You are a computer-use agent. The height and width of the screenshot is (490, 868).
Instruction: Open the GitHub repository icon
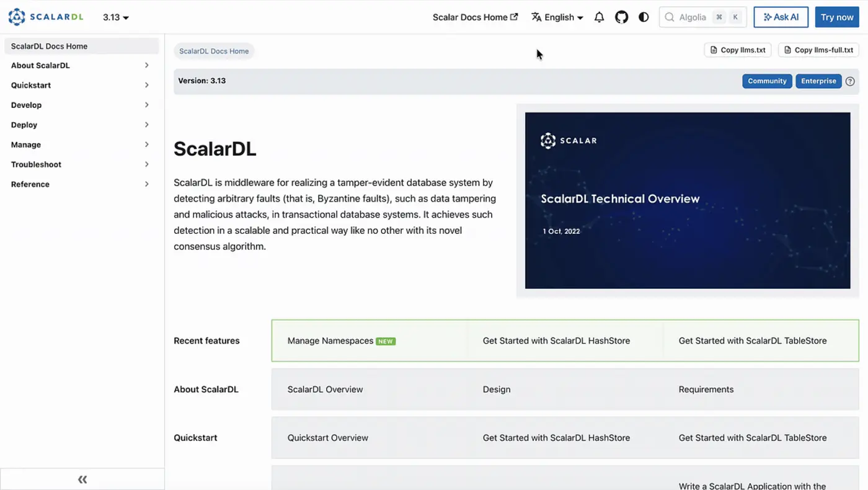click(621, 17)
